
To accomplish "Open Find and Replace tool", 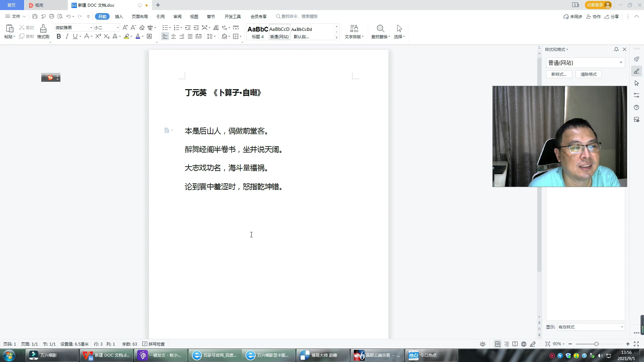I will tap(380, 32).
